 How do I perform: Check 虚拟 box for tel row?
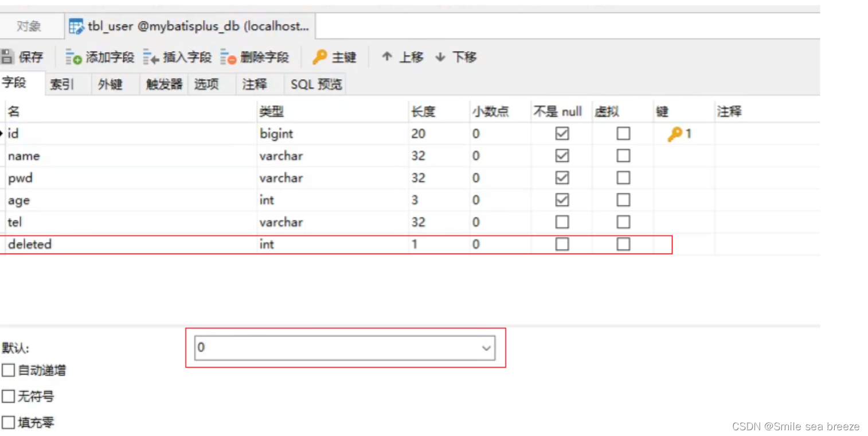(x=623, y=222)
